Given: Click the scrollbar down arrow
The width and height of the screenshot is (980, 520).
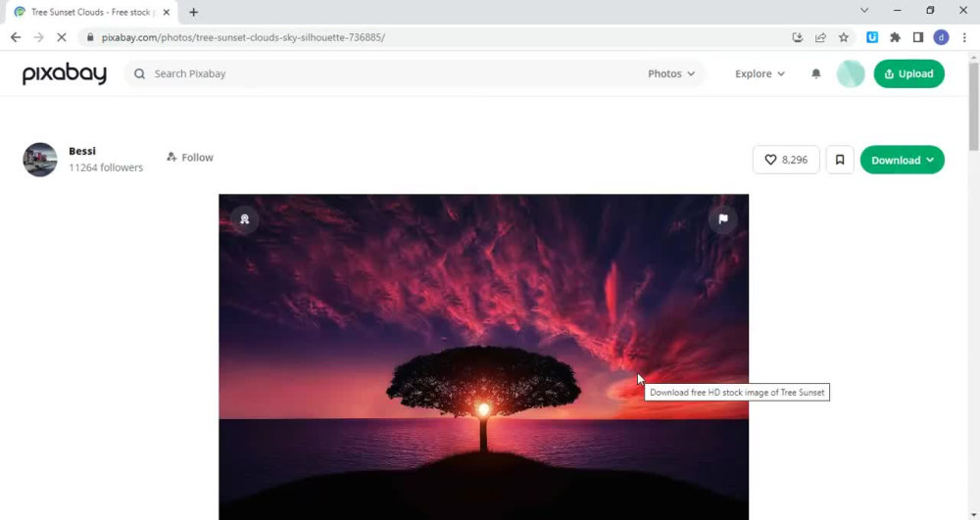Looking at the screenshot, I should (974, 514).
